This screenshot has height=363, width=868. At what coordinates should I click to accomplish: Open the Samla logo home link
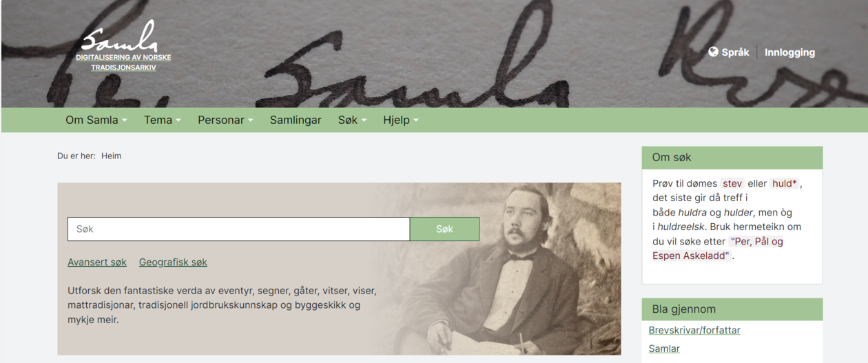pos(123,46)
